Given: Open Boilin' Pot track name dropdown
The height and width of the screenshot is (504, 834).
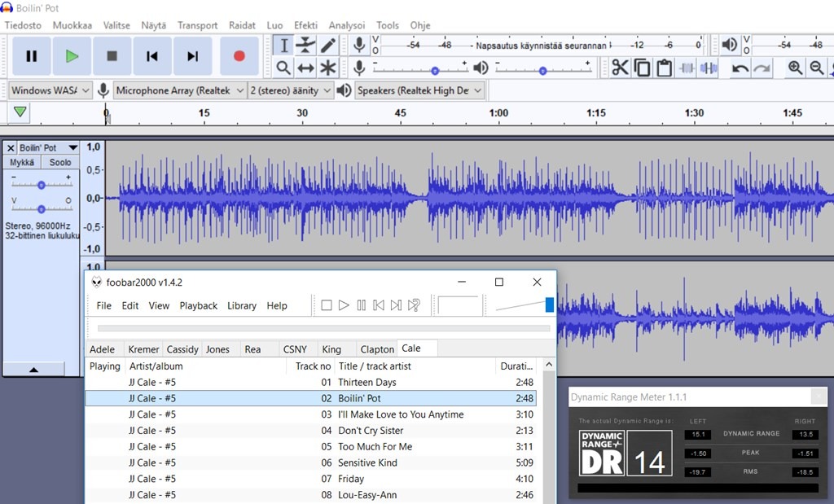Looking at the screenshot, I should (x=48, y=148).
